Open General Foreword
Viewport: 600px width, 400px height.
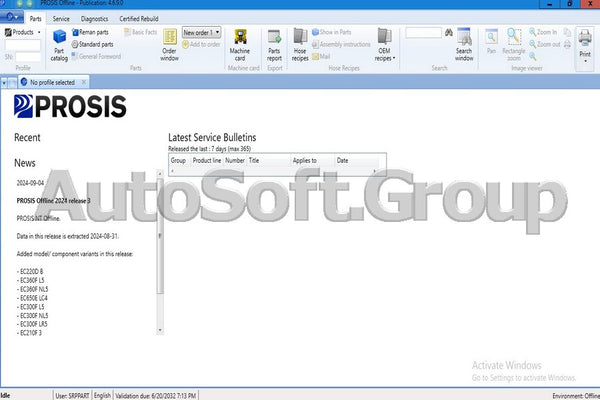pos(96,56)
